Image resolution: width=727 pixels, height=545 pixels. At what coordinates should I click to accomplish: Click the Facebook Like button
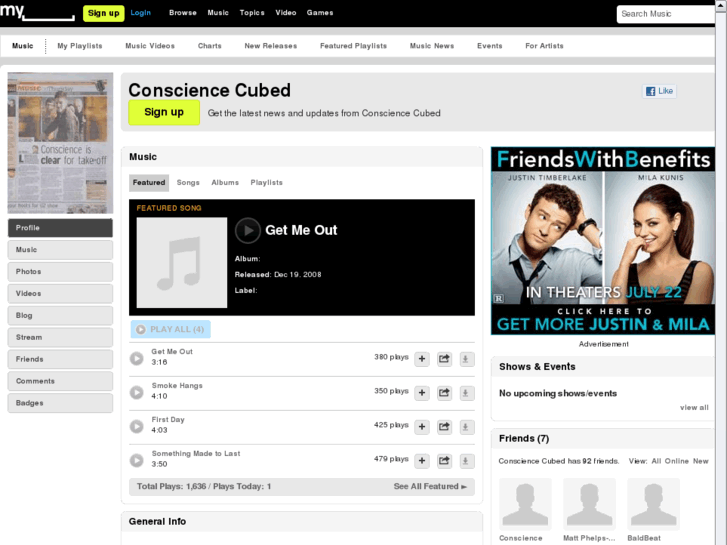(659, 91)
